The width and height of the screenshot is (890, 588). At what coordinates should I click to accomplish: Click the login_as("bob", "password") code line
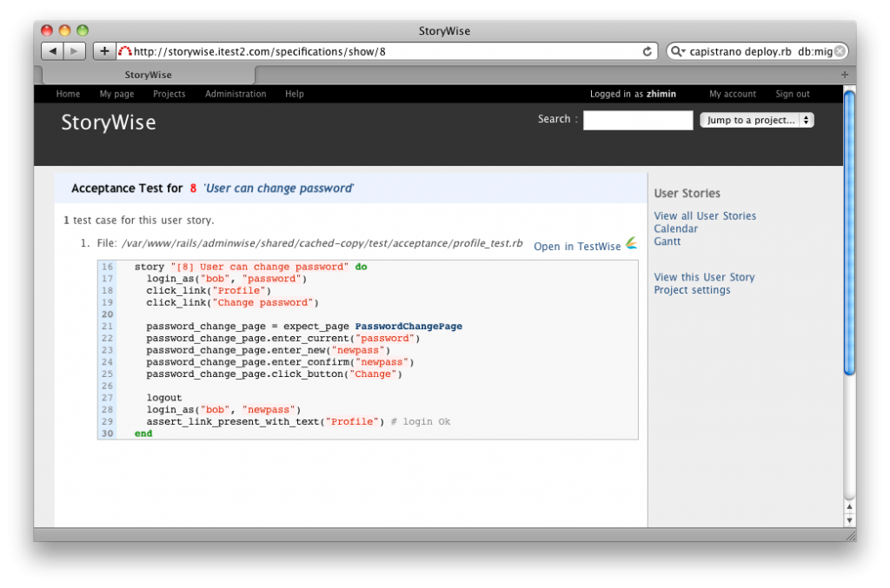point(227,279)
